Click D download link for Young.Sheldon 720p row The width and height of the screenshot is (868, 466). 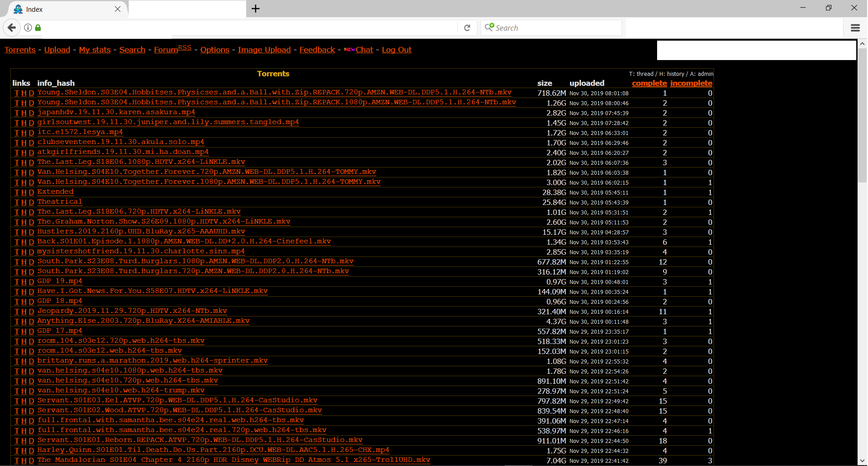tap(32, 93)
